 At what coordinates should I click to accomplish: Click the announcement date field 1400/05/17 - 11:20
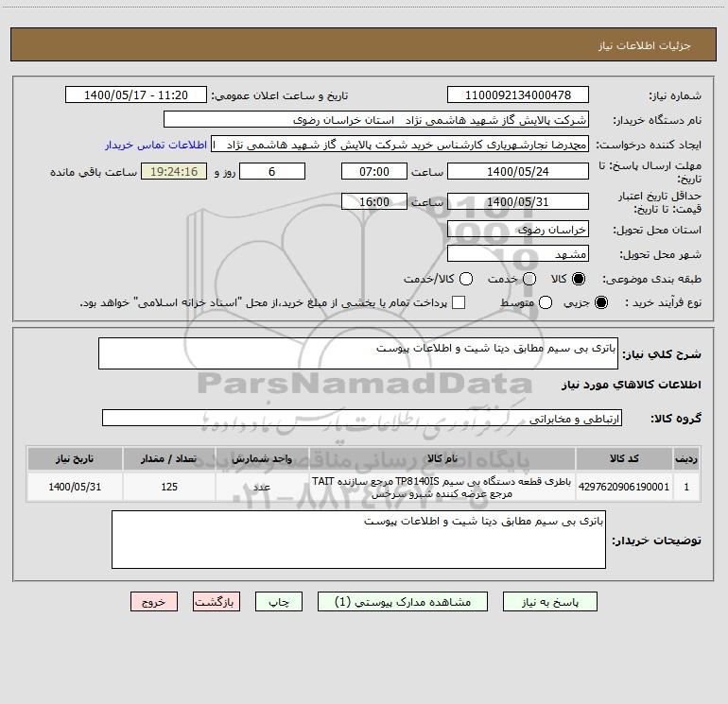point(135,94)
